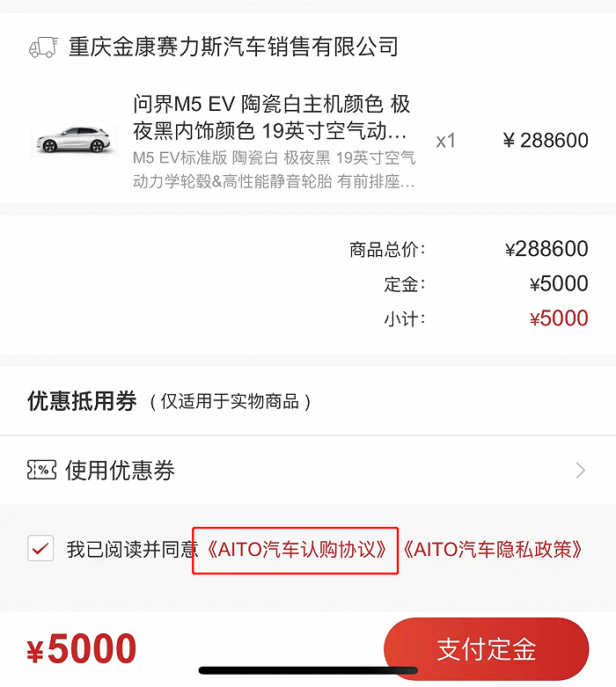Click the delivery truck icon beside seller name
Viewport: 616px width, 687px height.
[42, 47]
